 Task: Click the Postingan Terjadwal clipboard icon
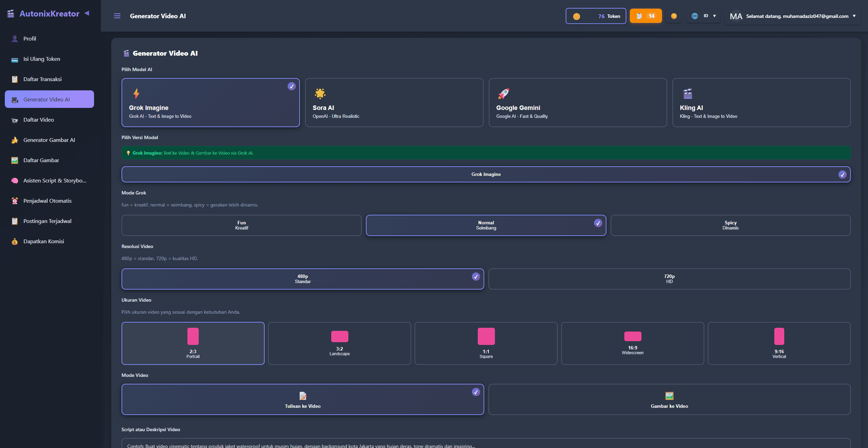tap(14, 221)
